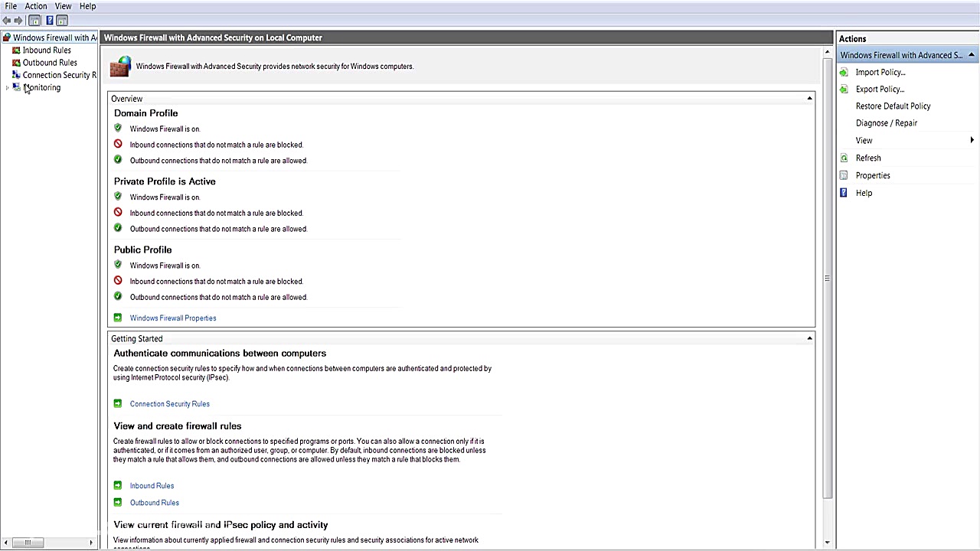The height and width of the screenshot is (551, 980).
Task: Collapse the Overview section
Action: point(809,98)
